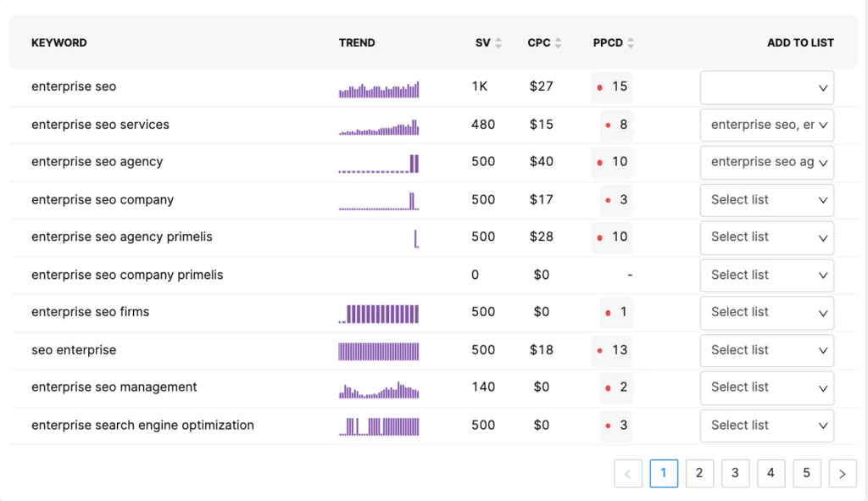Open the empty Add To List dropdown for "enterprise seo"
This screenshot has height=501, width=868.
coord(766,87)
